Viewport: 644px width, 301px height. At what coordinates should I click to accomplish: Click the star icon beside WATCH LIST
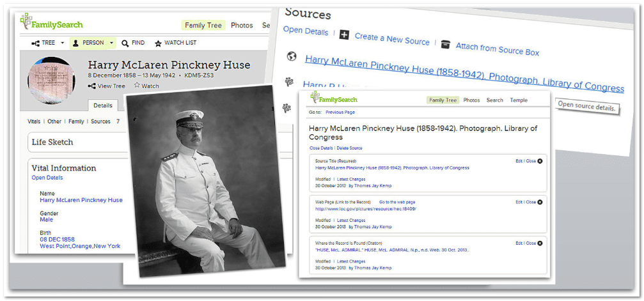158,43
